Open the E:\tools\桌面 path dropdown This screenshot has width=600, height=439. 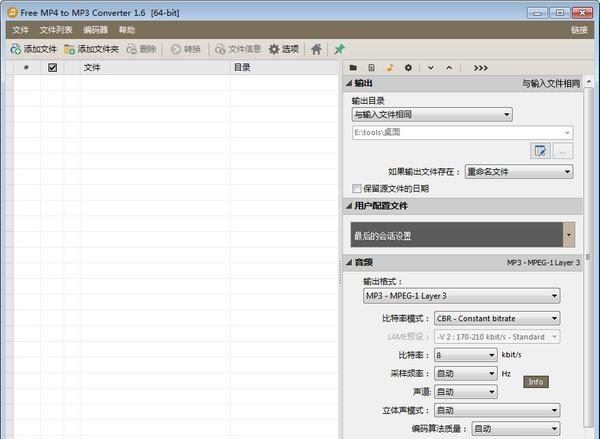[x=462, y=132]
